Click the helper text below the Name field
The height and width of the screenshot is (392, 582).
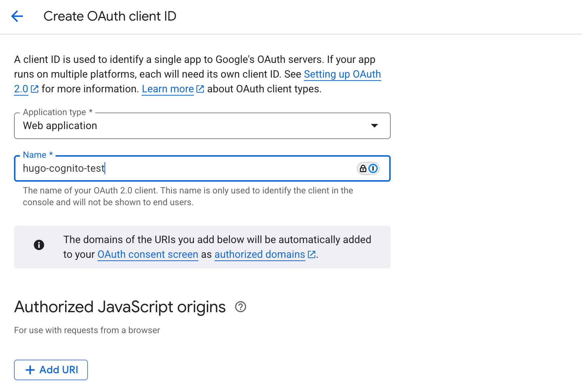pyautogui.click(x=188, y=196)
